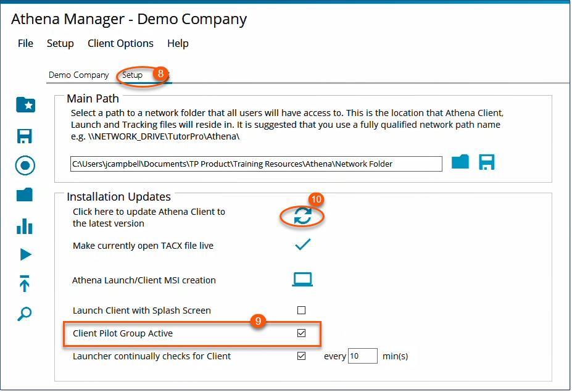Click the checkmark icon to make TACX file live

[x=303, y=244]
